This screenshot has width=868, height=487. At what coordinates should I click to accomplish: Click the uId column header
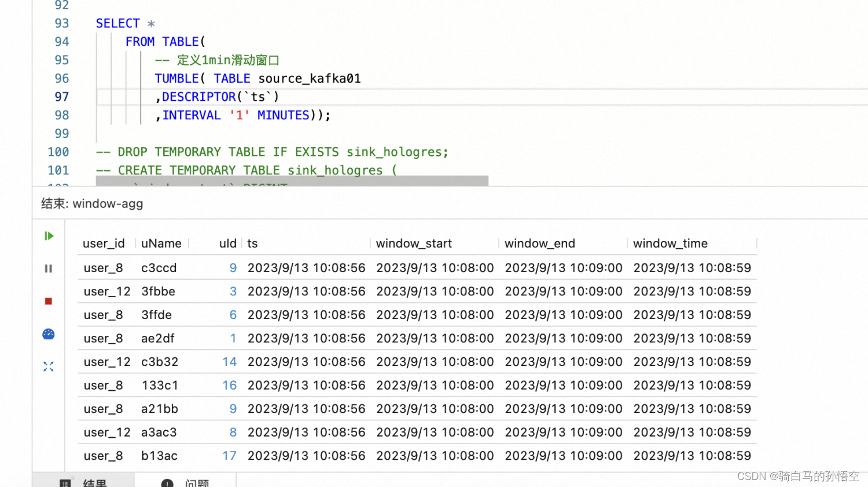tap(228, 244)
